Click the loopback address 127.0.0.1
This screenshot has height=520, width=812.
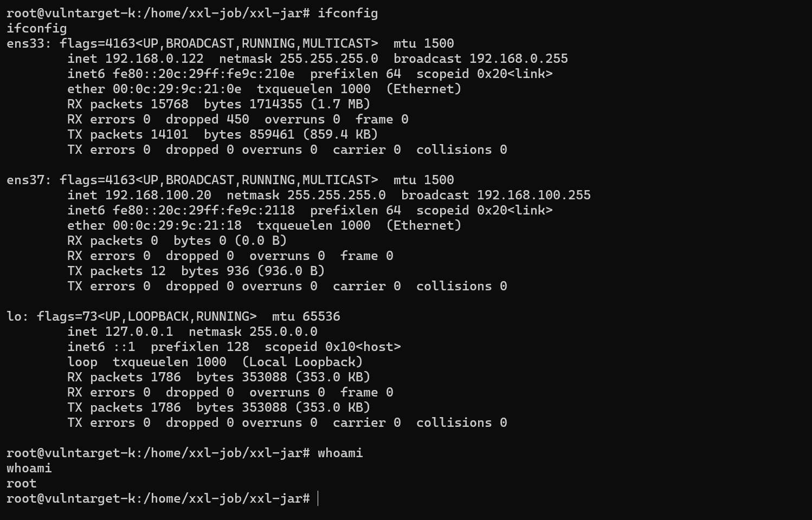(x=139, y=331)
